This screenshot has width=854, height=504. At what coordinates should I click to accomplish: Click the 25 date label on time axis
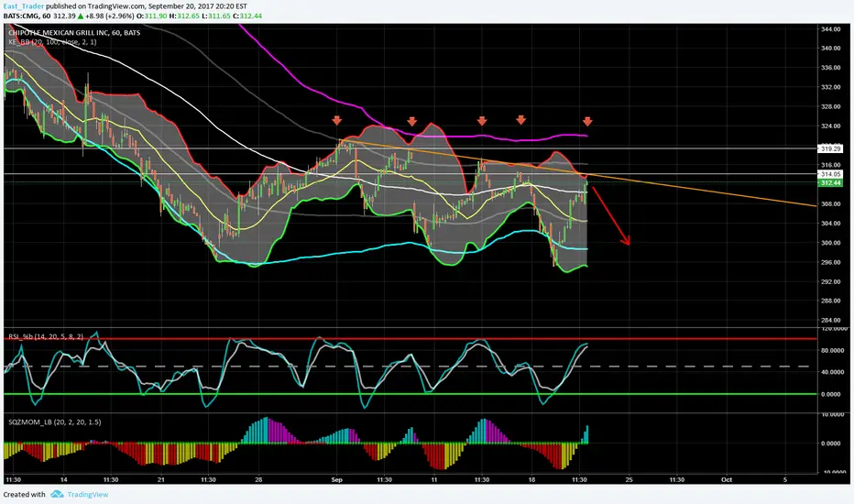[x=630, y=480]
